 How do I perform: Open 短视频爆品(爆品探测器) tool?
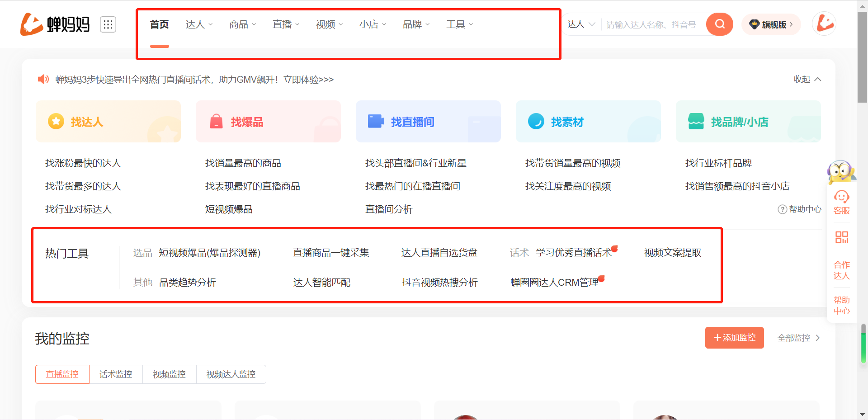tap(210, 253)
